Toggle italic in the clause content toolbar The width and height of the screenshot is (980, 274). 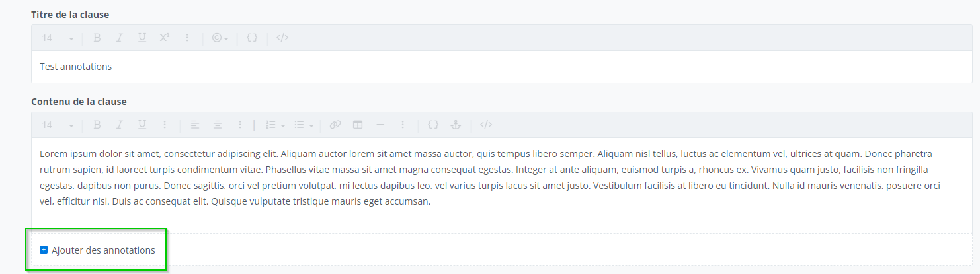coord(120,125)
